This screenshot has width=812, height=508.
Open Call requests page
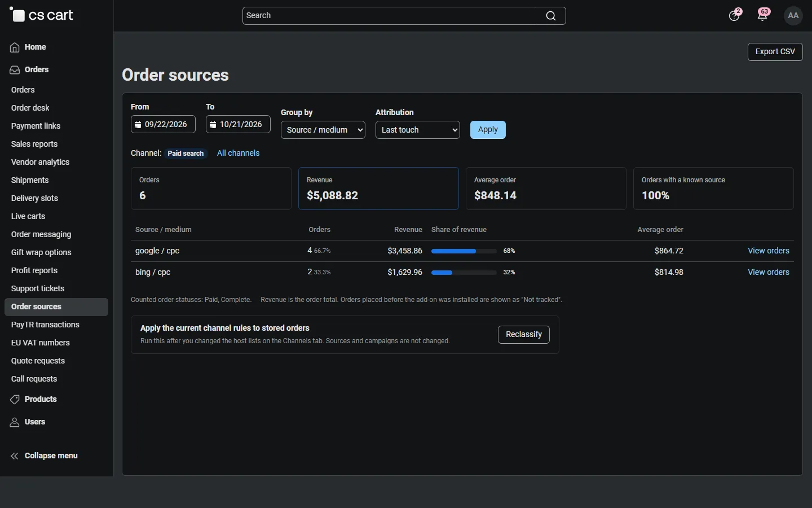34,379
